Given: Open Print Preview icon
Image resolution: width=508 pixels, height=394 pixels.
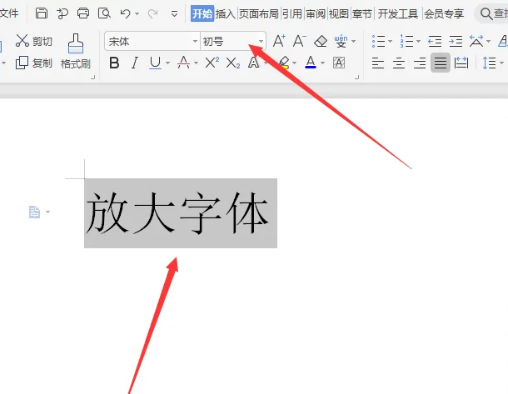Looking at the screenshot, I should click(104, 13).
